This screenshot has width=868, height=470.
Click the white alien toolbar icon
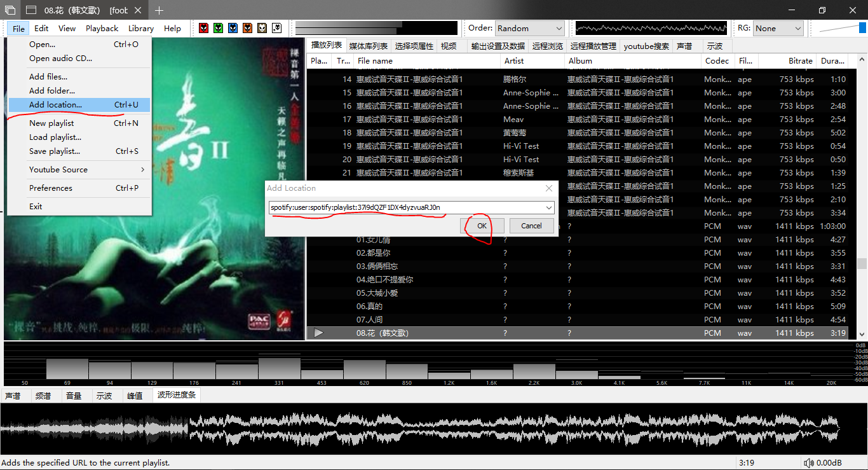[276, 28]
